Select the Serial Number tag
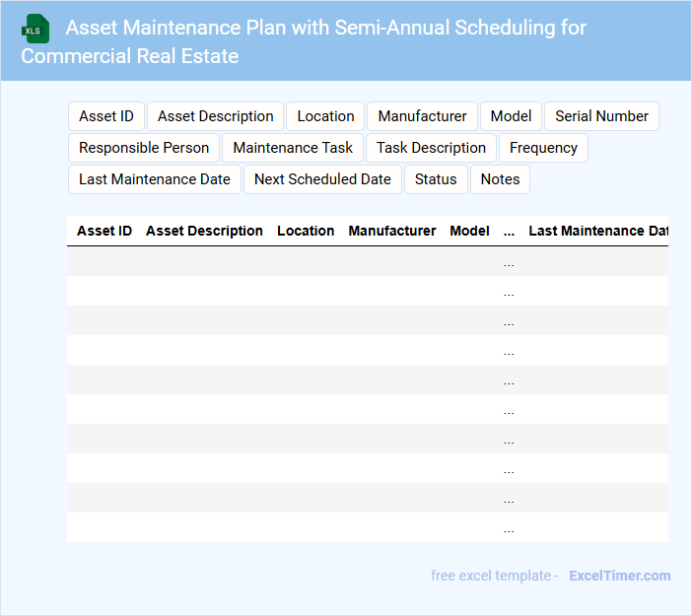The width and height of the screenshot is (692, 616). (x=601, y=116)
